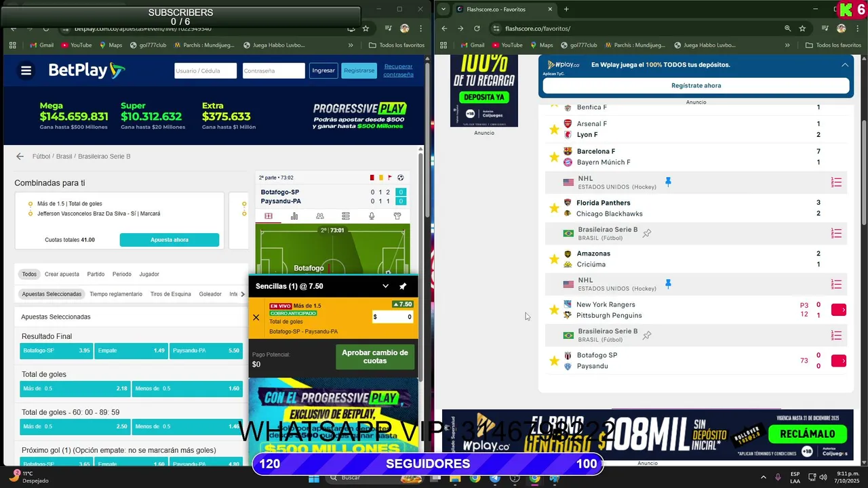Pin Brasileirao Serie B league above Amazonas

click(x=647, y=233)
